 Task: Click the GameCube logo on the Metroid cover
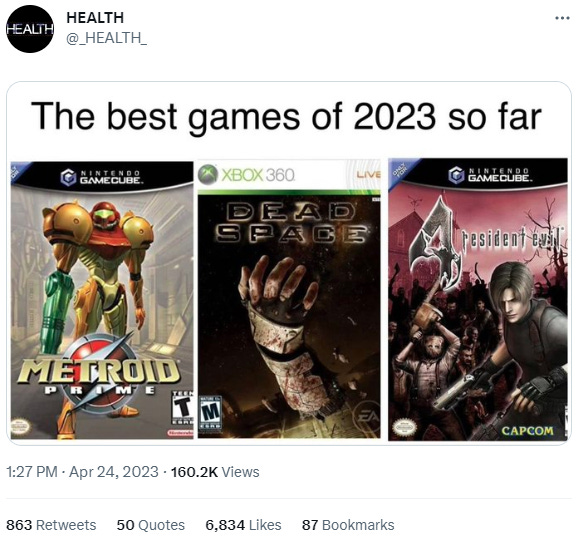pos(101,178)
